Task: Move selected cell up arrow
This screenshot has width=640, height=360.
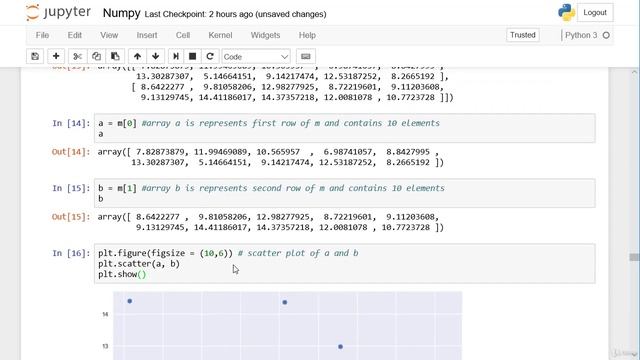Action: [x=137, y=56]
